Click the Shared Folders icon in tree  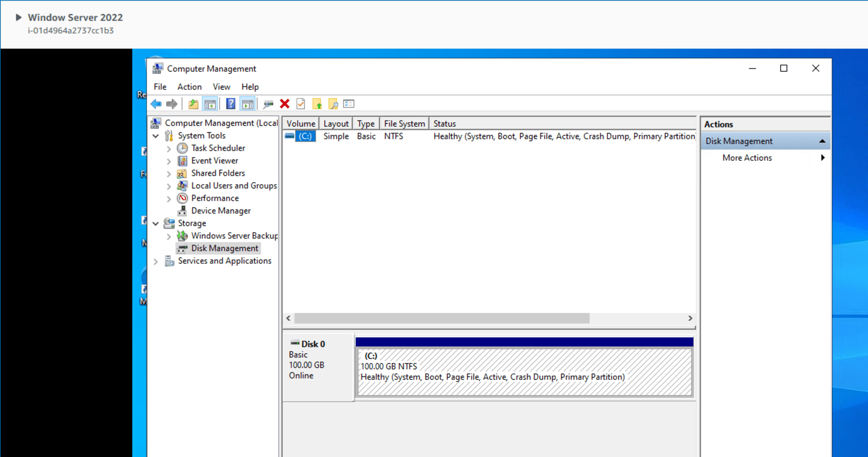(182, 173)
